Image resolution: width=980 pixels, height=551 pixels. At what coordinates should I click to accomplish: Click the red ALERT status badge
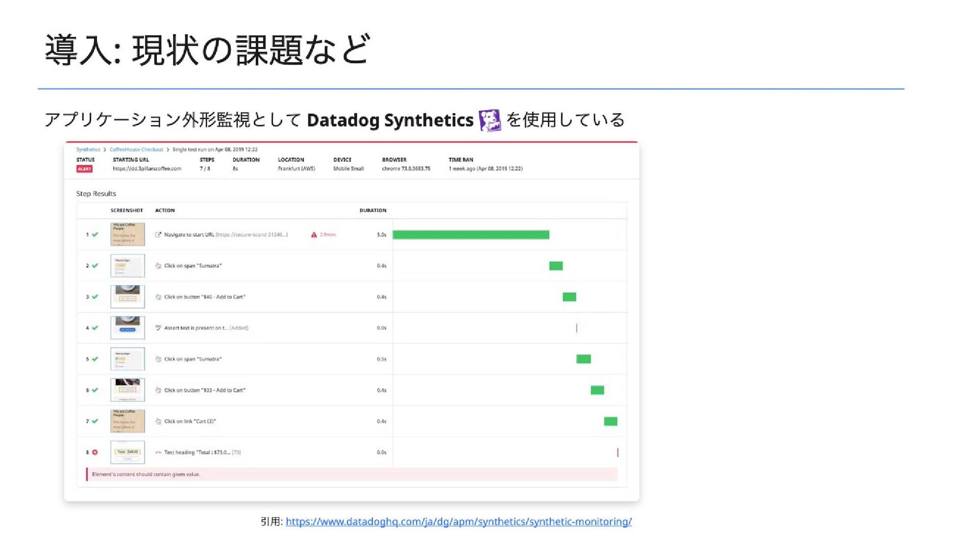(x=84, y=169)
